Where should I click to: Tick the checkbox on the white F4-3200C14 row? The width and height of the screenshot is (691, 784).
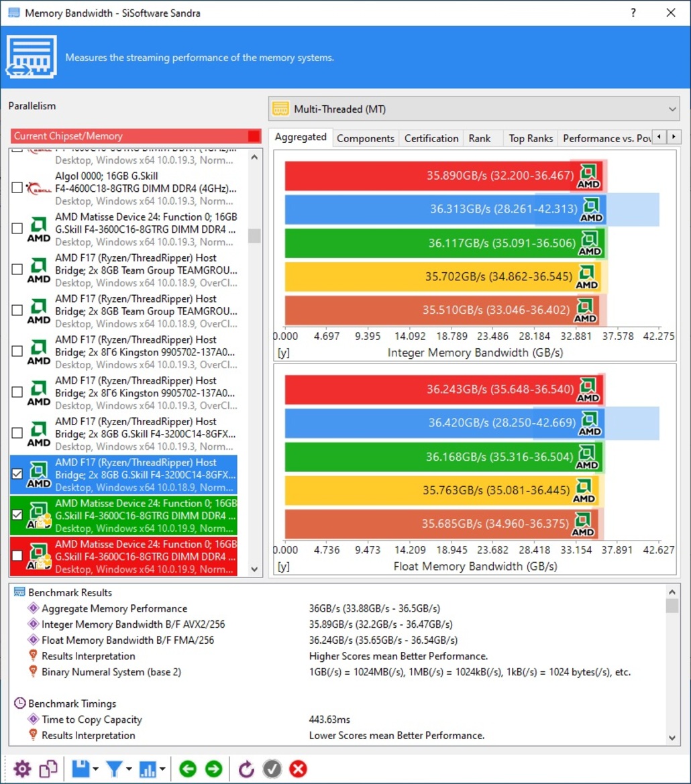[17, 433]
